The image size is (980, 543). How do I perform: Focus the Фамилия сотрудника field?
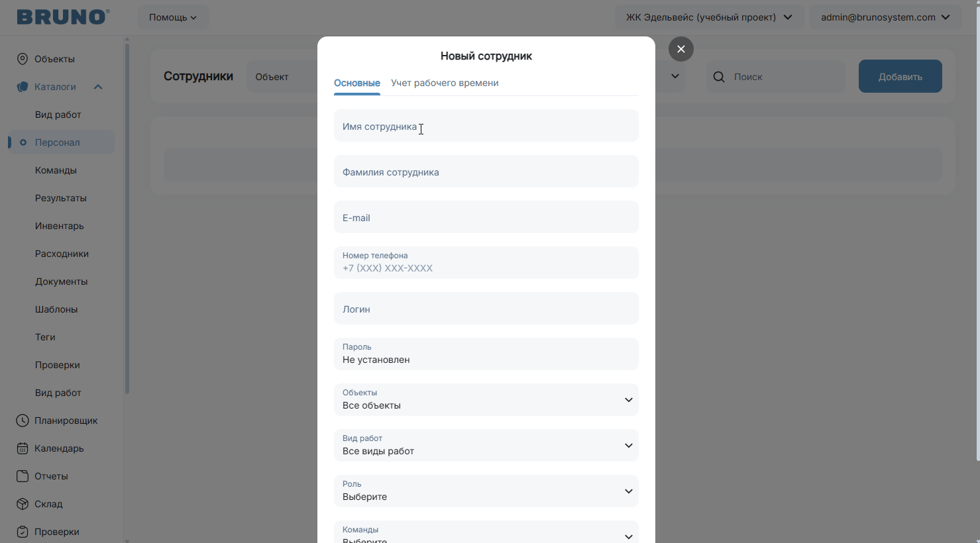(x=486, y=172)
